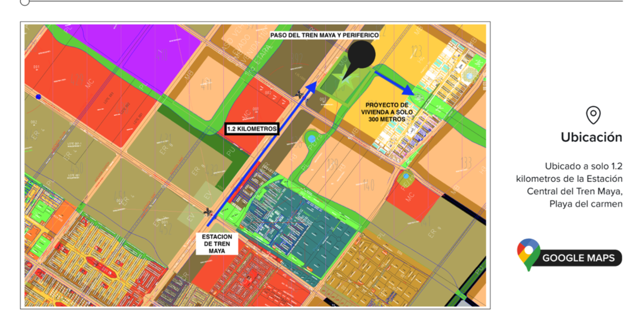Click the dark teal housing block area

[x=301, y=225]
